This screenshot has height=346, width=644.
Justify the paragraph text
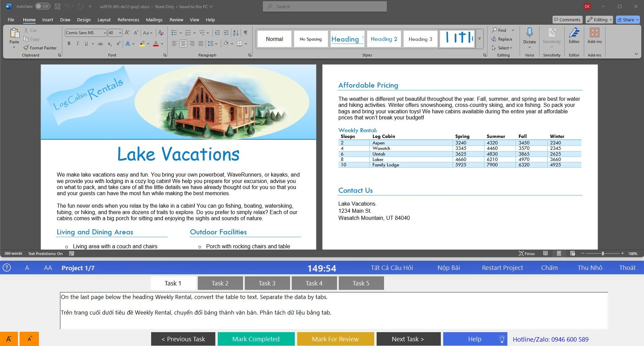201,44
